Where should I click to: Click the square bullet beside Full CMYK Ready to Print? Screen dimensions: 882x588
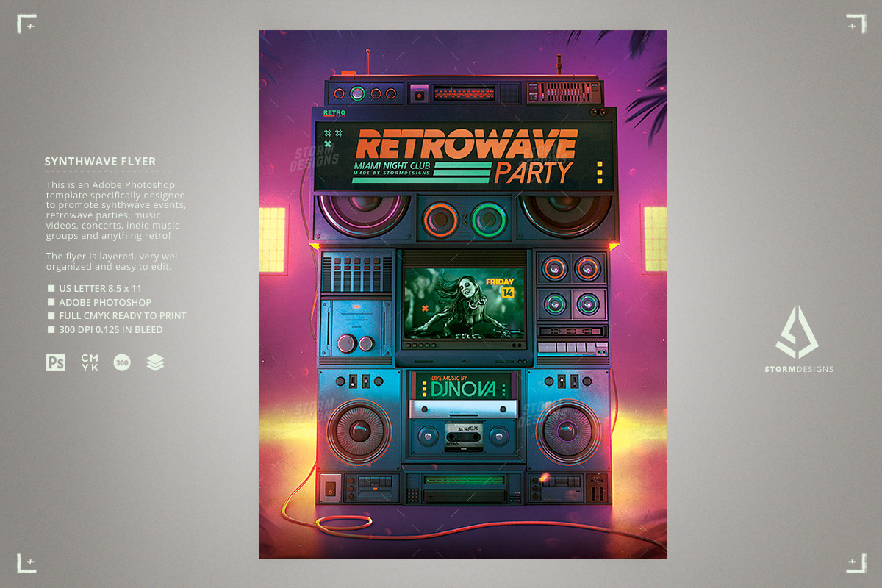[x=51, y=316]
